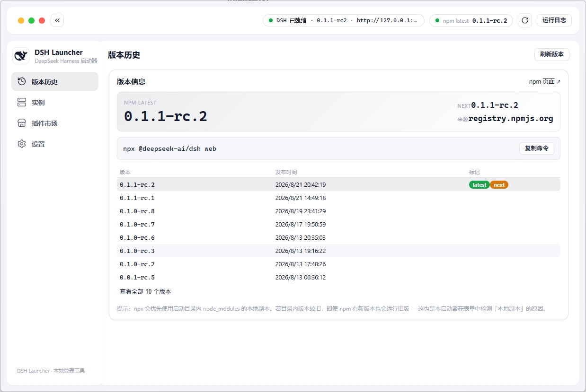
Task: Click release time 2026/8/13 06:36:12
Action: pyautogui.click(x=301, y=278)
